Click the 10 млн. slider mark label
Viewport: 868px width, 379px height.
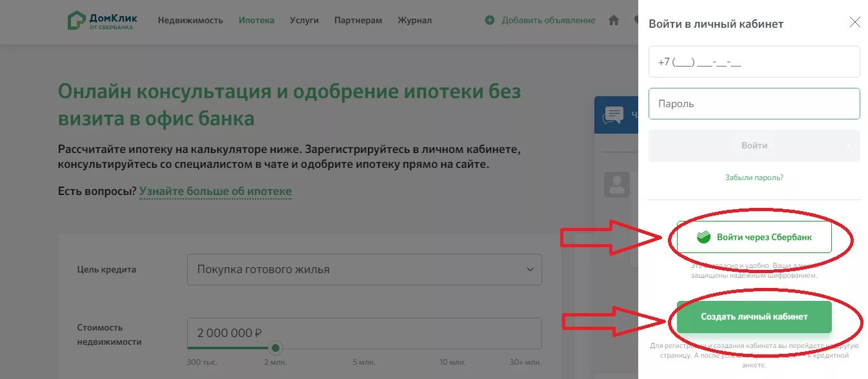click(x=453, y=362)
